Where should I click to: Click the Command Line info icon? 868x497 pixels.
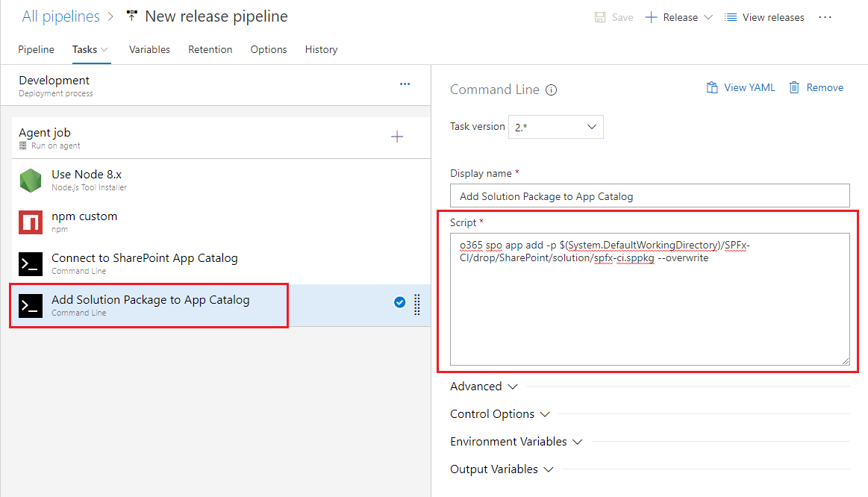pos(552,90)
